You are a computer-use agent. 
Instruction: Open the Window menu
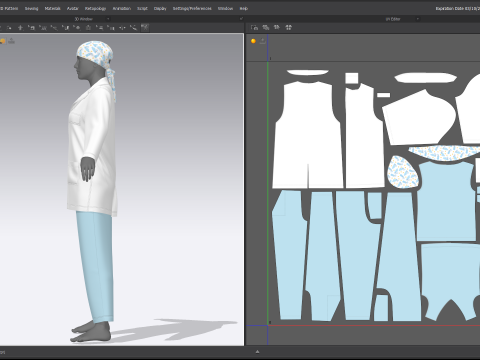(x=225, y=8)
